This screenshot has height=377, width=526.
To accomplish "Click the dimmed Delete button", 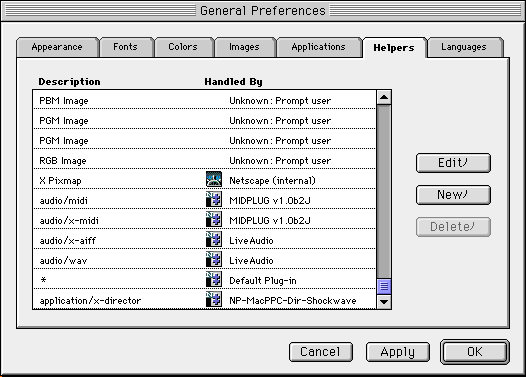I will (x=453, y=227).
